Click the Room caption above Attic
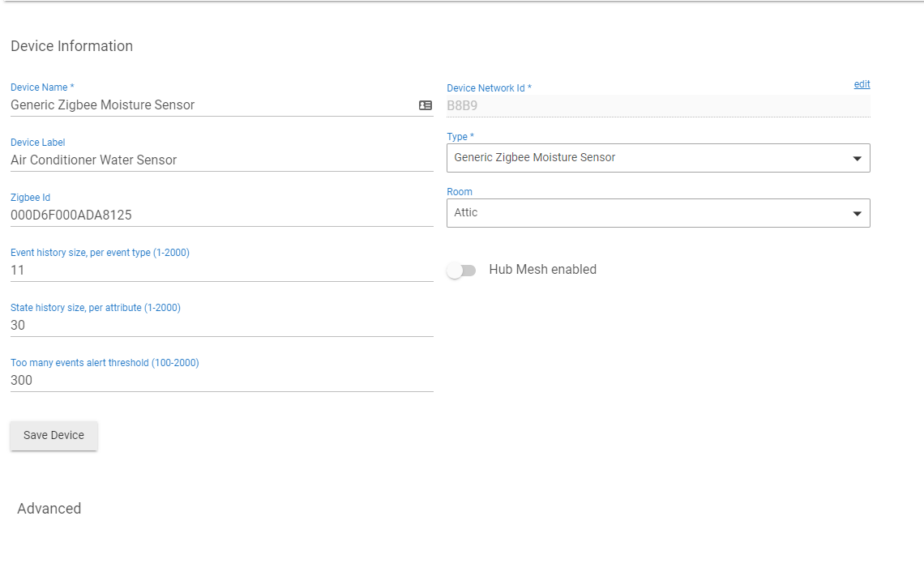924x563 pixels. click(460, 192)
